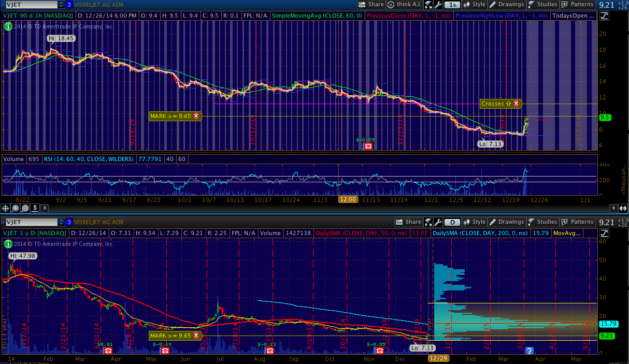Remove the MARK >= 9.65 alert on upper chart
This screenshot has height=364, width=629.
click(x=196, y=116)
